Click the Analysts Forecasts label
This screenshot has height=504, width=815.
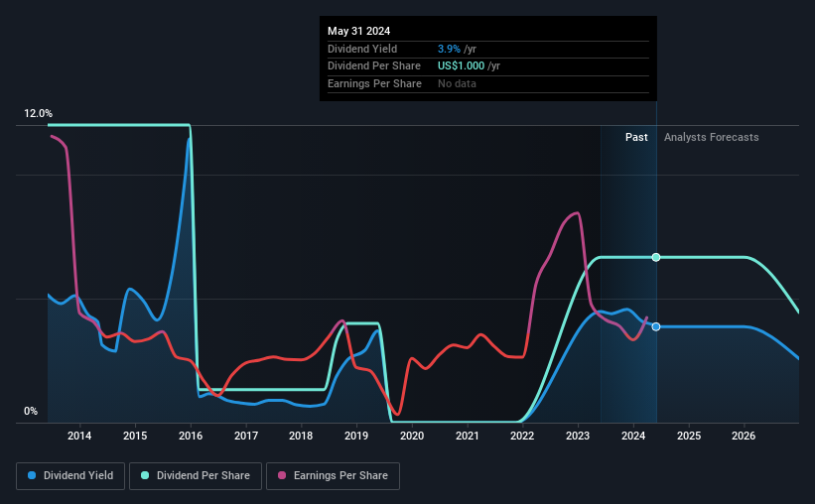(x=711, y=137)
